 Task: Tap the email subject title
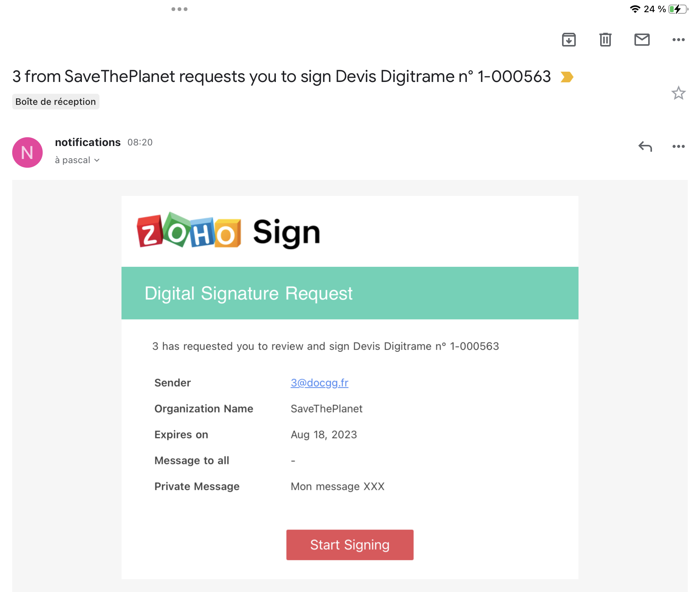click(282, 77)
